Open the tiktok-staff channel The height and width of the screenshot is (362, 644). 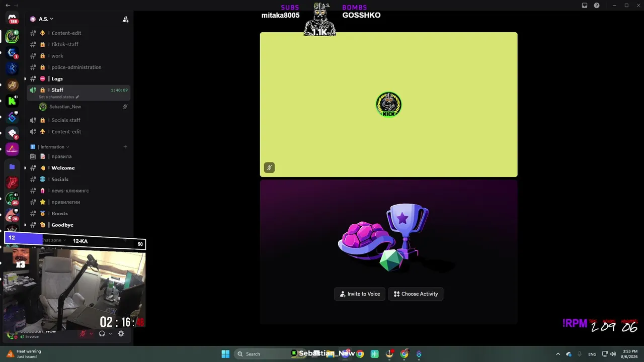(x=78, y=44)
